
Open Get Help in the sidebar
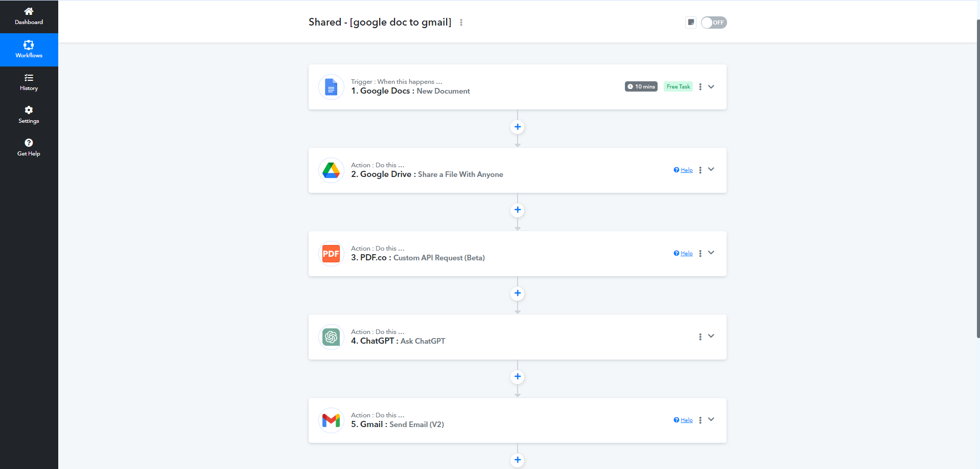point(29,148)
